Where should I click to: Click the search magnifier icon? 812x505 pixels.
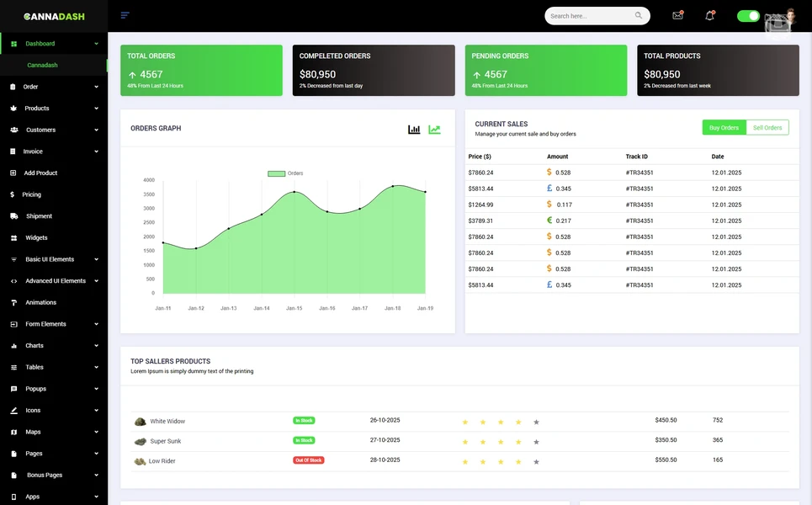(637, 15)
